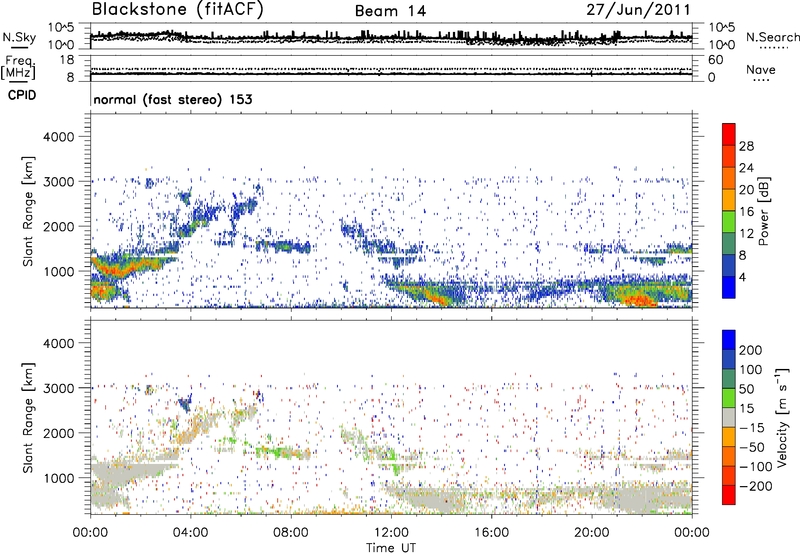This screenshot has width=800, height=554.
Task: Click the rightmost 00:00 time label
Action: (x=692, y=533)
